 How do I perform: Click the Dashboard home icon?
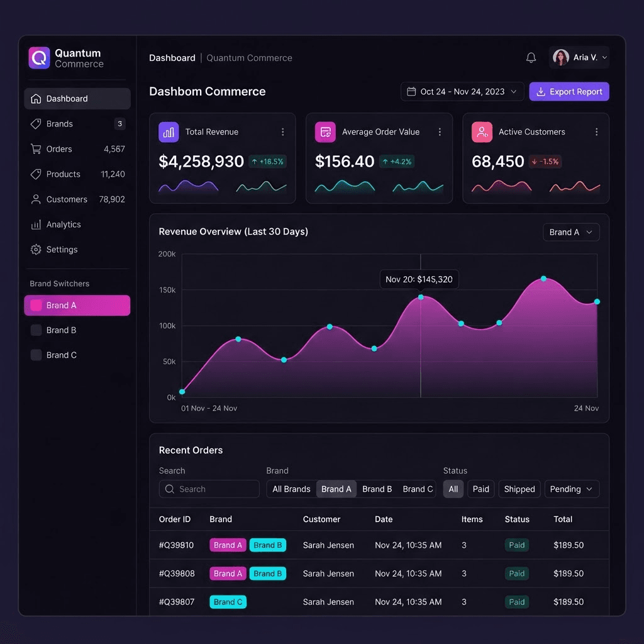pyautogui.click(x=36, y=99)
